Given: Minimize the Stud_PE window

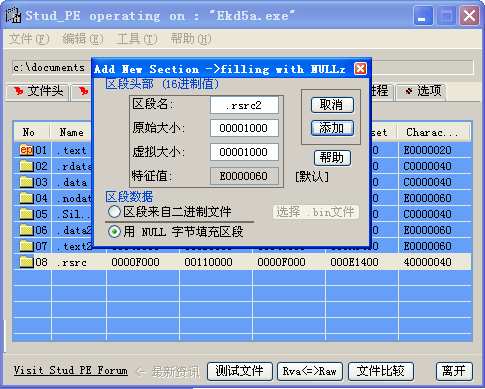Looking at the screenshot, I should [x=422, y=16].
